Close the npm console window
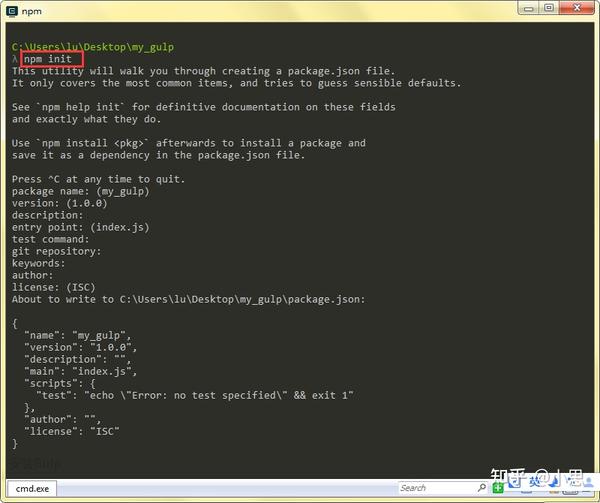This screenshot has height=503, width=600. (577, 8)
